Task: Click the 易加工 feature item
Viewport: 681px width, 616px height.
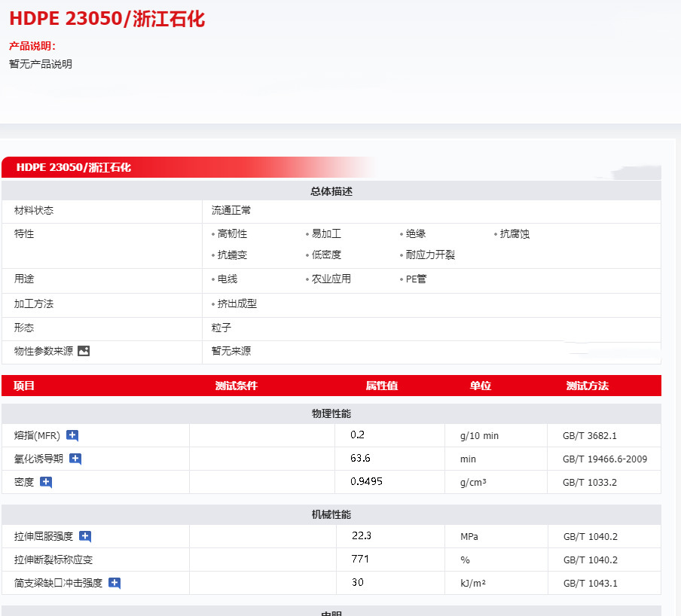Action: point(327,234)
